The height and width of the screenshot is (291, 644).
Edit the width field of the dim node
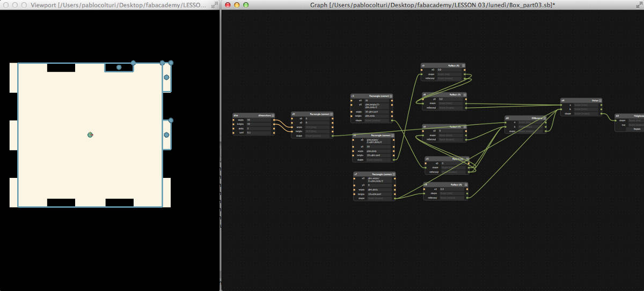259,120
